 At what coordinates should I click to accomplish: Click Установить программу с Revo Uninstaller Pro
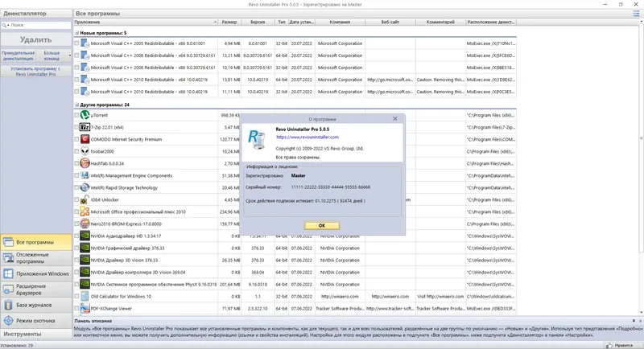pos(35,72)
